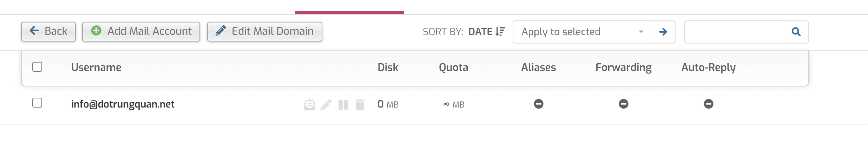
Task: Delete info@dotrungquan.net using the trash icon
Action: point(360,105)
